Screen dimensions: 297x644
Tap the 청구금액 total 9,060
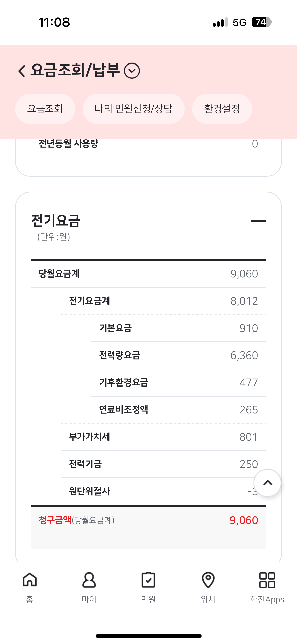coord(244,520)
